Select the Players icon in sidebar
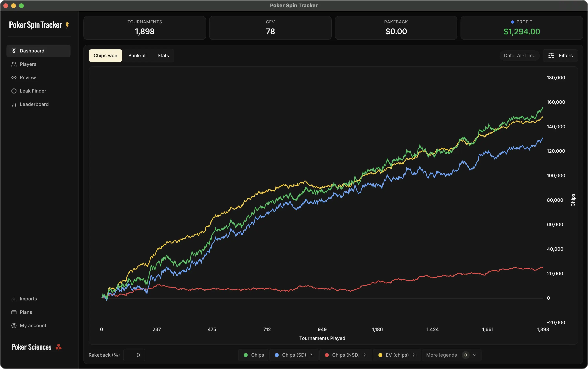588x369 pixels. pyautogui.click(x=14, y=64)
